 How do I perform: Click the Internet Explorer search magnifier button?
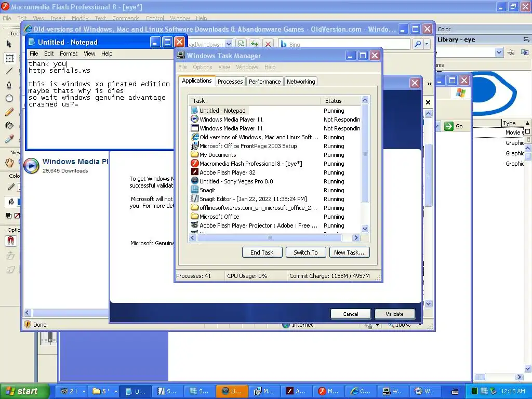[x=418, y=44]
